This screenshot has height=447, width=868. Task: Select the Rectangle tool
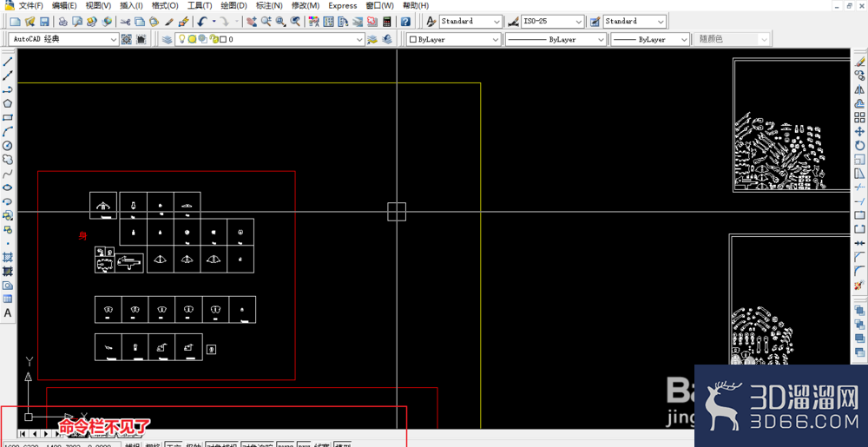8,117
